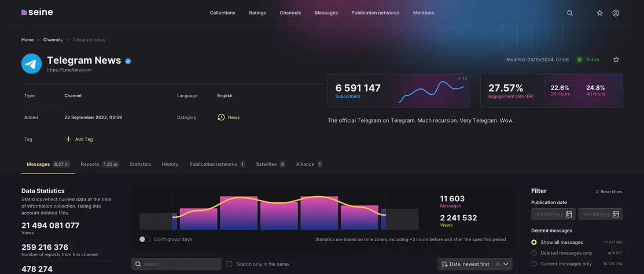644x274 pixels.
Task: Select Deleted messages only radio
Action: click(534, 253)
